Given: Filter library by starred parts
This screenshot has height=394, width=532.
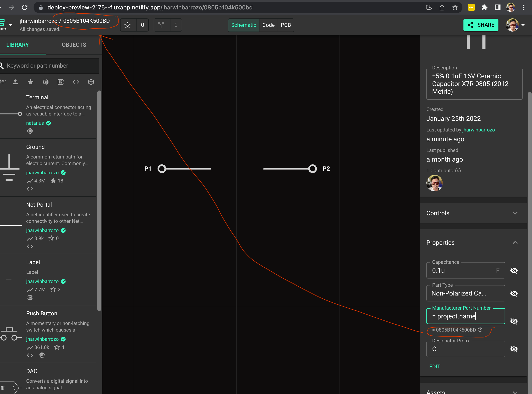Looking at the screenshot, I should 30,82.
